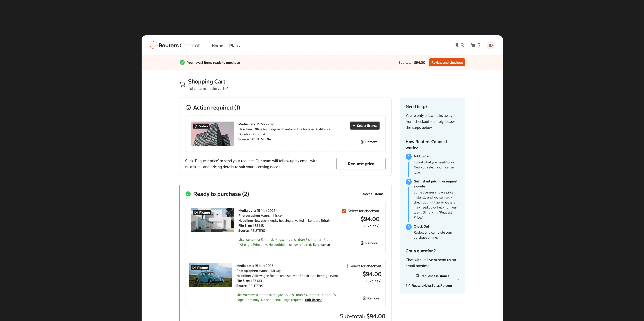
Task: Click the 'Need help?' heading
Action: [x=416, y=107]
